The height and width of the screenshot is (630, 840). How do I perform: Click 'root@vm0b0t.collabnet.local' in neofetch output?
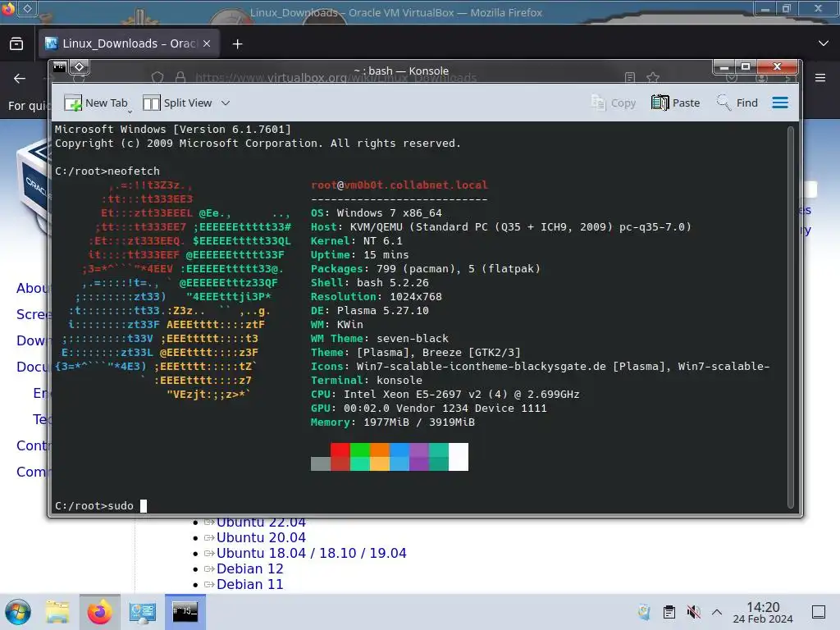point(399,185)
